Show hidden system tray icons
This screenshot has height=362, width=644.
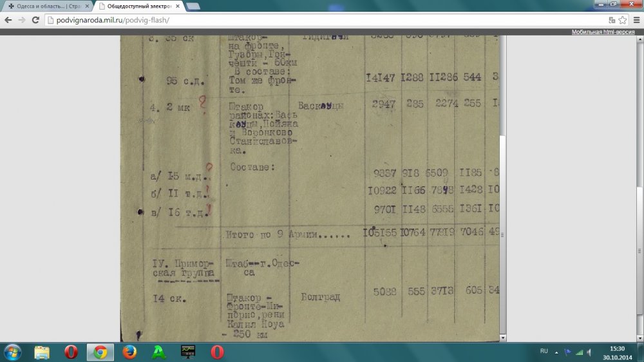(x=556, y=352)
